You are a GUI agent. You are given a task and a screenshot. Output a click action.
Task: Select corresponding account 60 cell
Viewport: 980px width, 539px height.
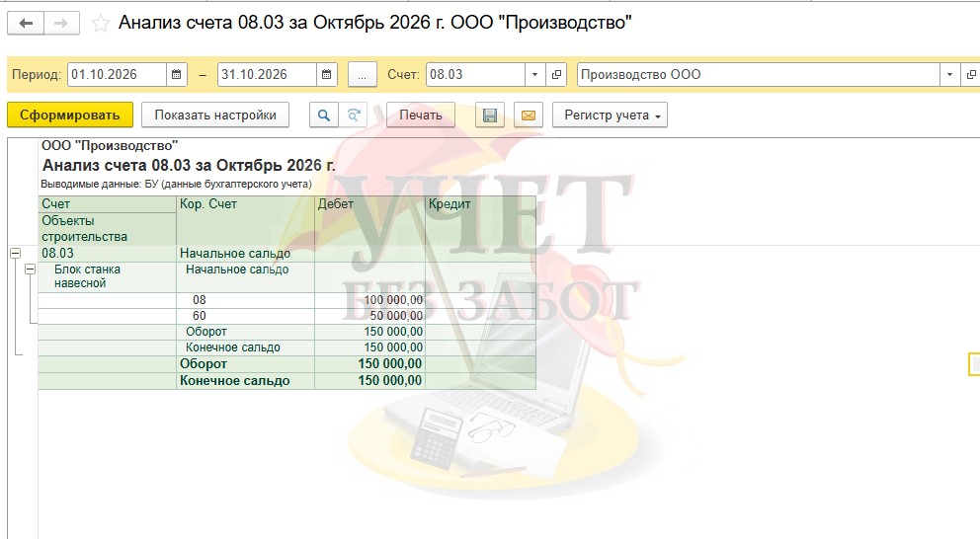point(245,316)
